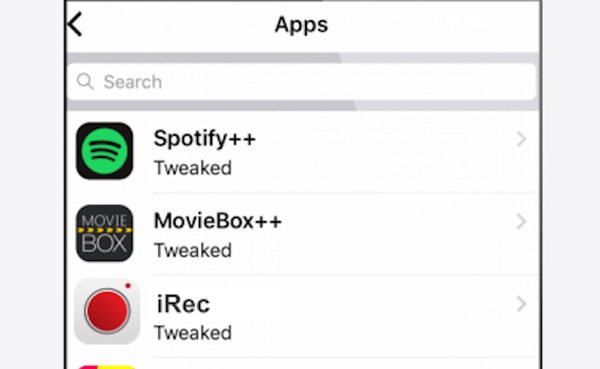
Task: Select the iRec app name
Action: (183, 304)
